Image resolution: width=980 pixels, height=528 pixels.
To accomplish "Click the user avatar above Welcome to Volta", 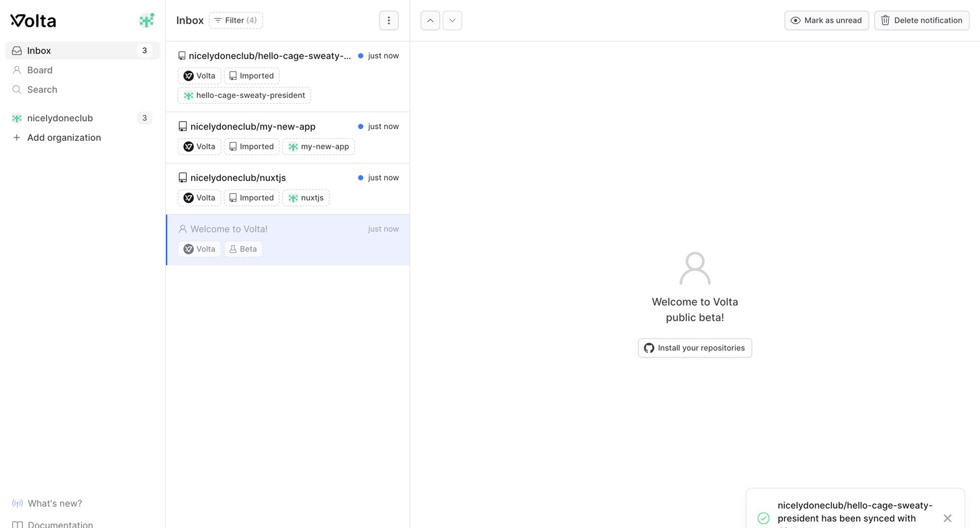I will [695, 269].
